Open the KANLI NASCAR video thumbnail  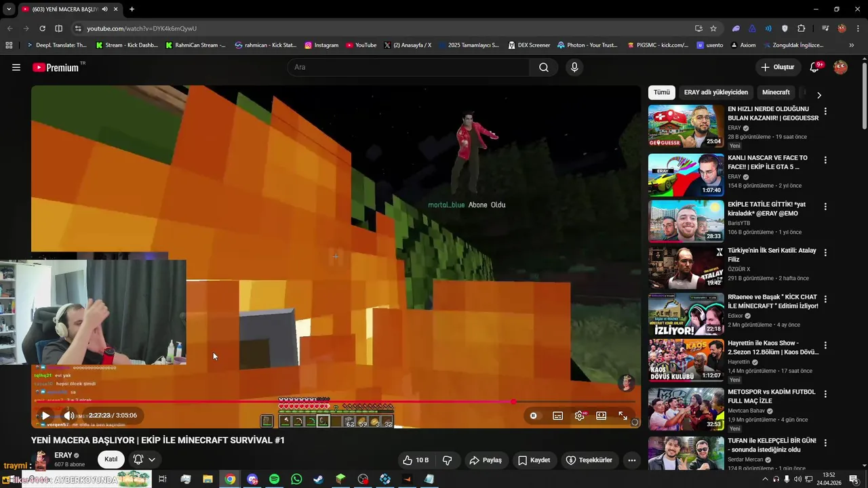[x=686, y=175]
